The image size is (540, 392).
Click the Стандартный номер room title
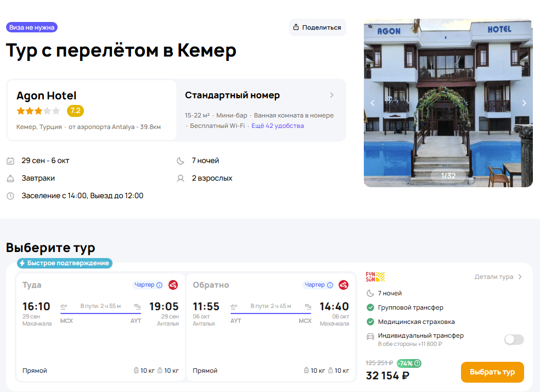(x=233, y=95)
